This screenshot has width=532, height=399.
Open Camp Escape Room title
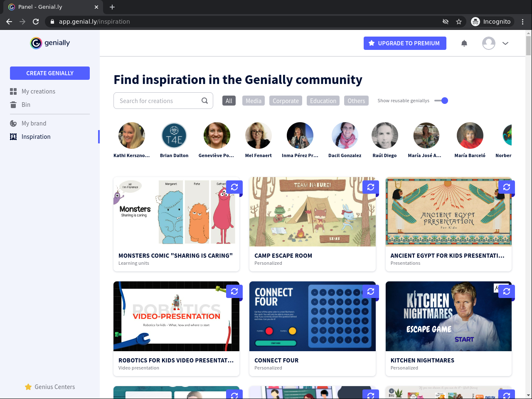283,256
